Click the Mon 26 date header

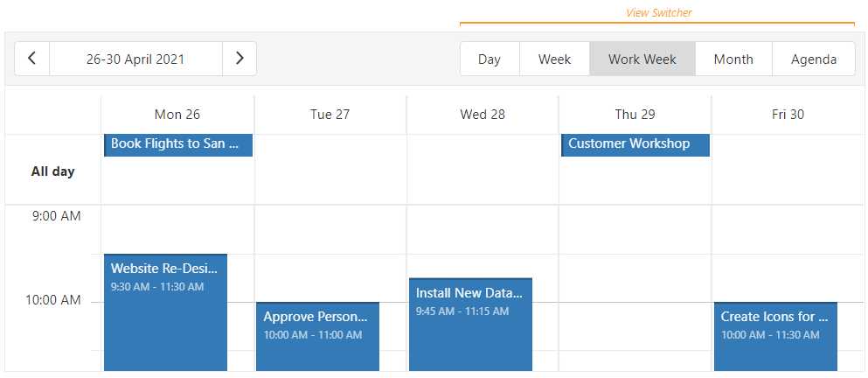coord(177,115)
